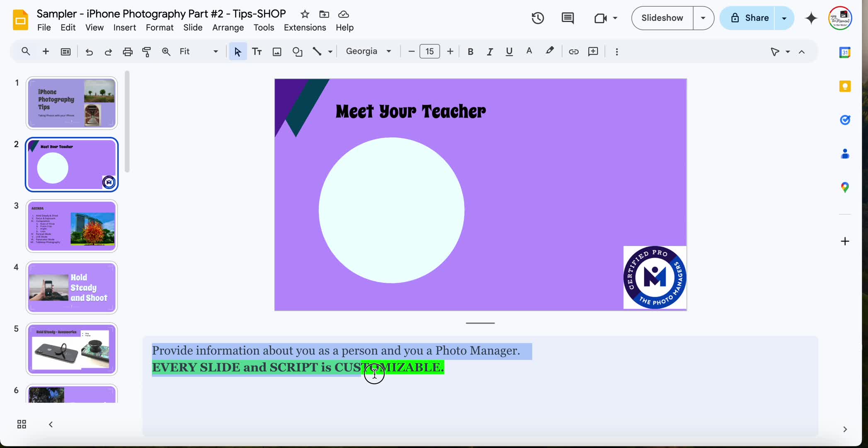Open the Google Slides home icon

20,19
